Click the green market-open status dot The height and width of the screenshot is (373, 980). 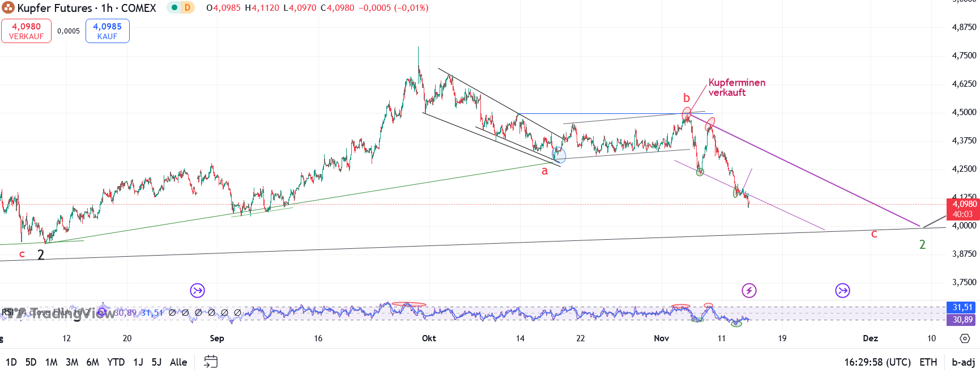coord(174,8)
